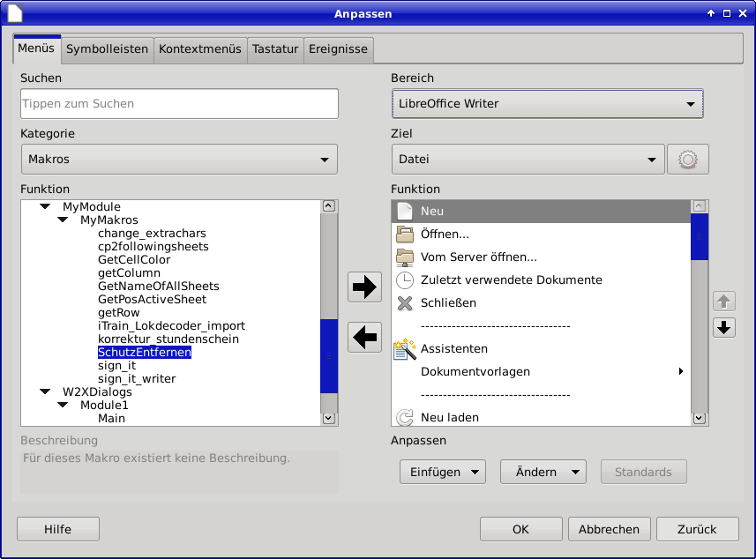This screenshot has width=756, height=559.
Task: Move the selected menu entry up
Action: click(x=723, y=302)
